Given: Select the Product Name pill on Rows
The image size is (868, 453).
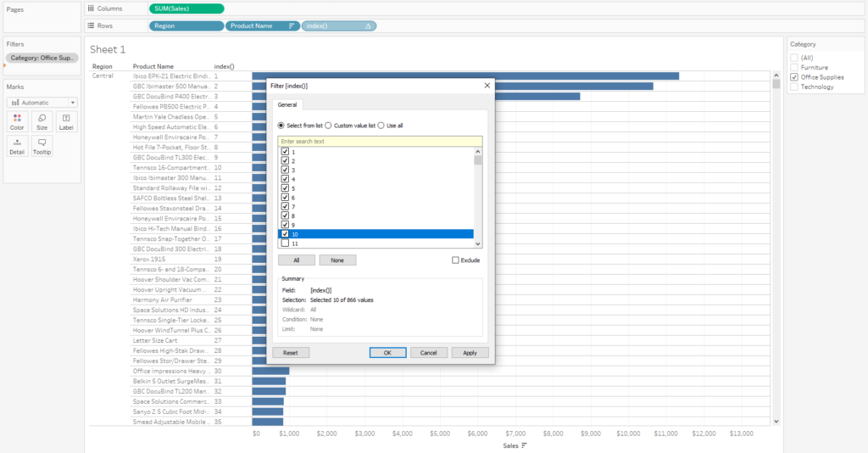Looking at the screenshot, I should [x=263, y=26].
